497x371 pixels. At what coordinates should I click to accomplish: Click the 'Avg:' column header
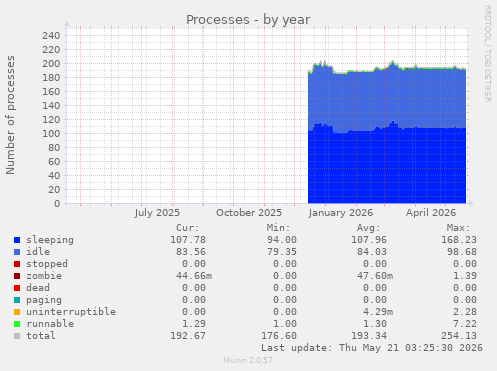[369, 228]
